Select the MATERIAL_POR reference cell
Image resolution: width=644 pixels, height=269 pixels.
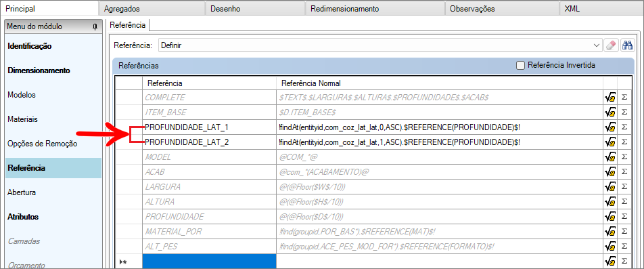click(x=209, y=232)
